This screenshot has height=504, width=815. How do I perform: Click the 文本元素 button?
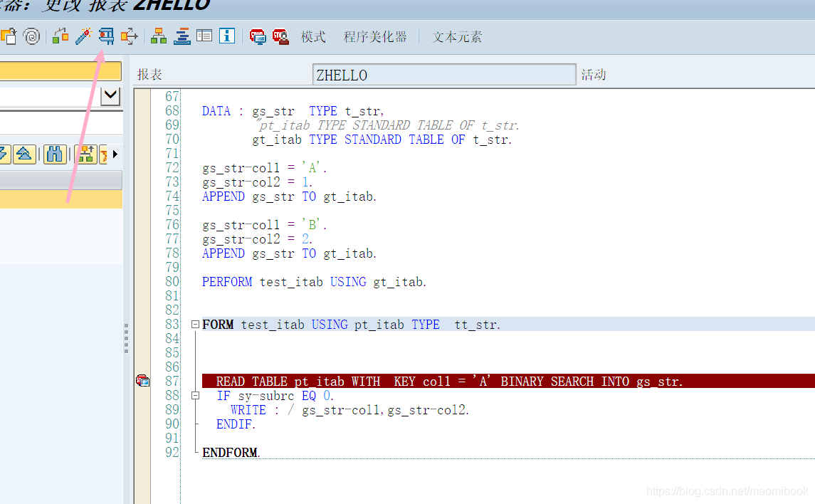[458, 37]
